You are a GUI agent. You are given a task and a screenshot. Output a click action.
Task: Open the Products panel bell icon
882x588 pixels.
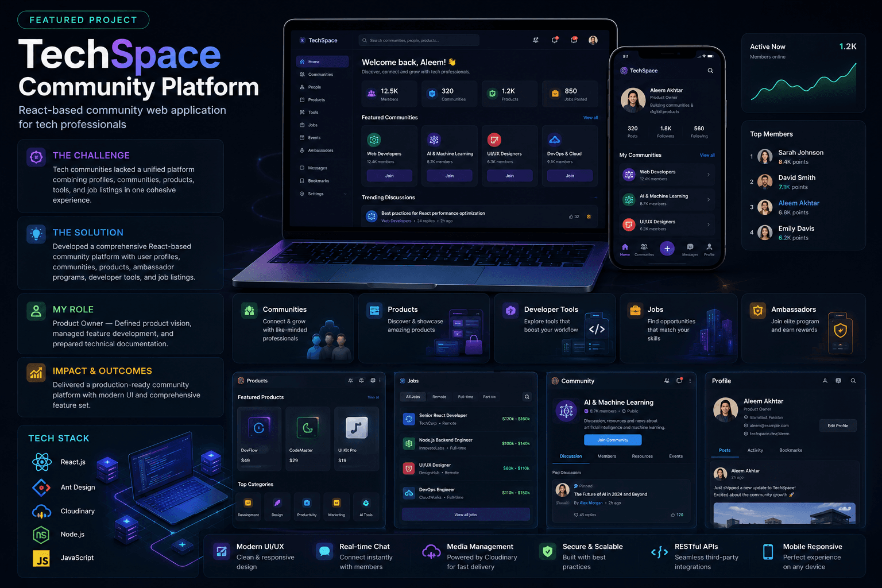[x=361, y=381]
